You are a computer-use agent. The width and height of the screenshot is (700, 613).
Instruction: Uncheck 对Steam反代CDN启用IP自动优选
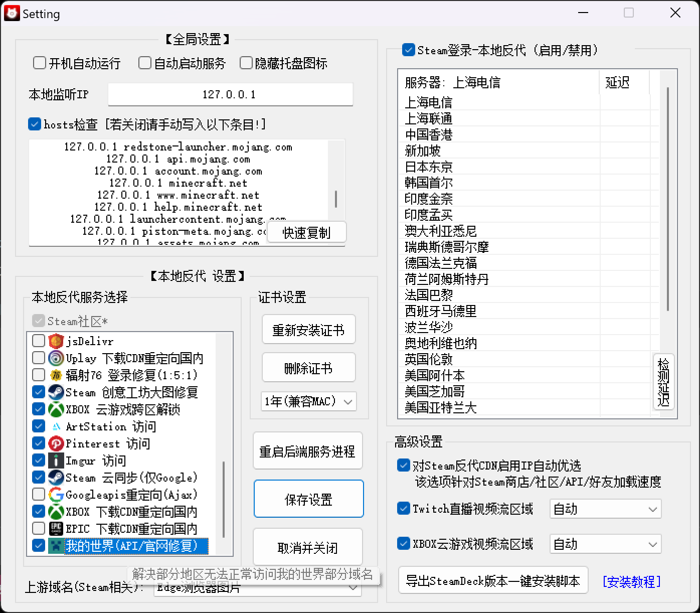[403, 465]
